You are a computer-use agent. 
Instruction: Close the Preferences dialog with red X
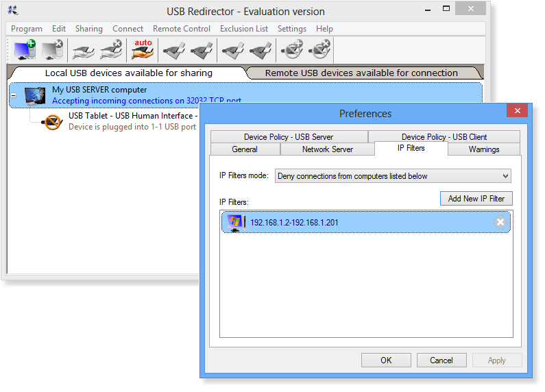[517, 110]
